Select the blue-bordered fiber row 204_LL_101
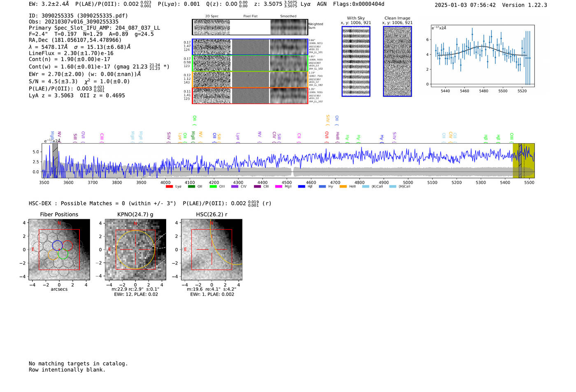576x392 pixels. [250, 47]
